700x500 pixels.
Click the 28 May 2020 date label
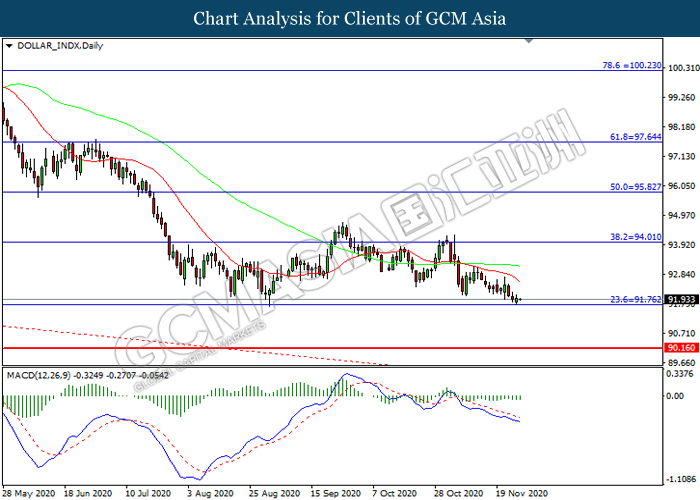pos(29,493)
